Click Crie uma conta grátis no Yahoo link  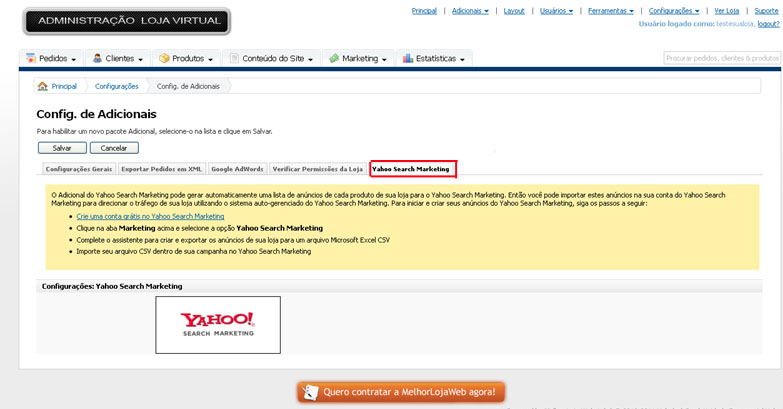pyautogui.click(x=150, y=216)
